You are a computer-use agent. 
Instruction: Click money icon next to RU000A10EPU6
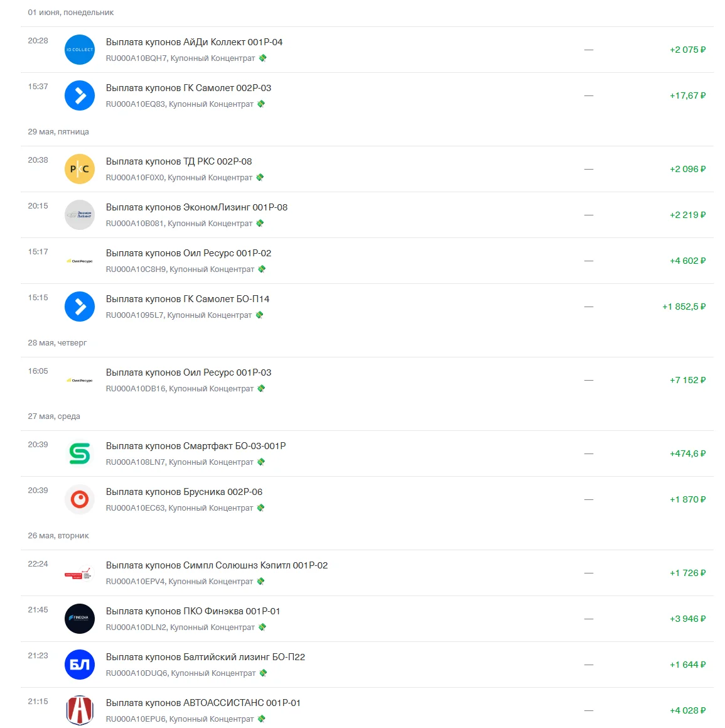(261, 719)
